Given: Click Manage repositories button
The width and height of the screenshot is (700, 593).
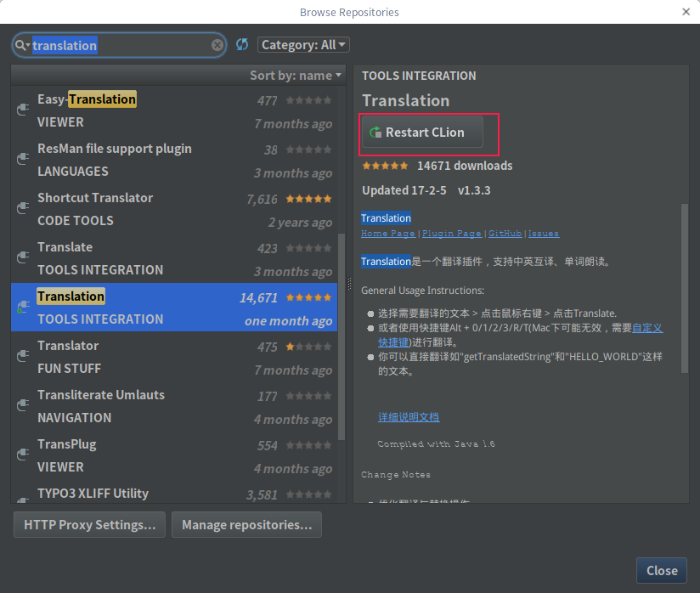Looking at the screenshot, I should coord(246,525).
